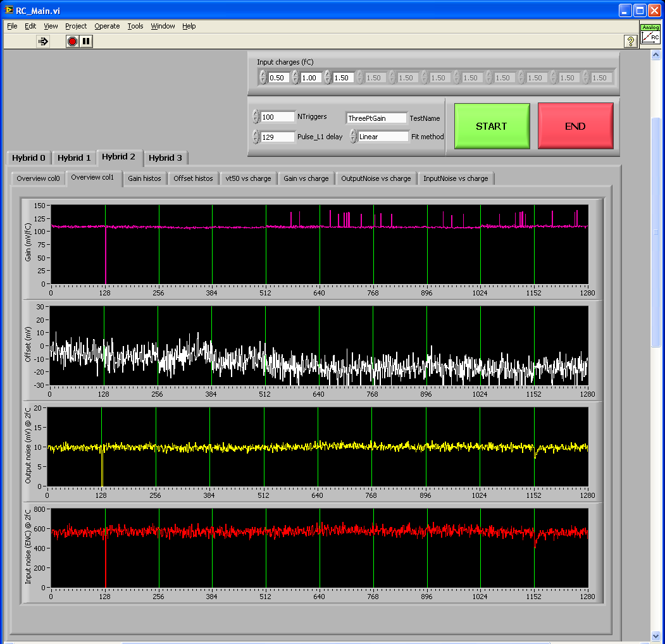Click the Run arrow in the toolbar
The image size is (665, 644).
(x=43, y=41)
